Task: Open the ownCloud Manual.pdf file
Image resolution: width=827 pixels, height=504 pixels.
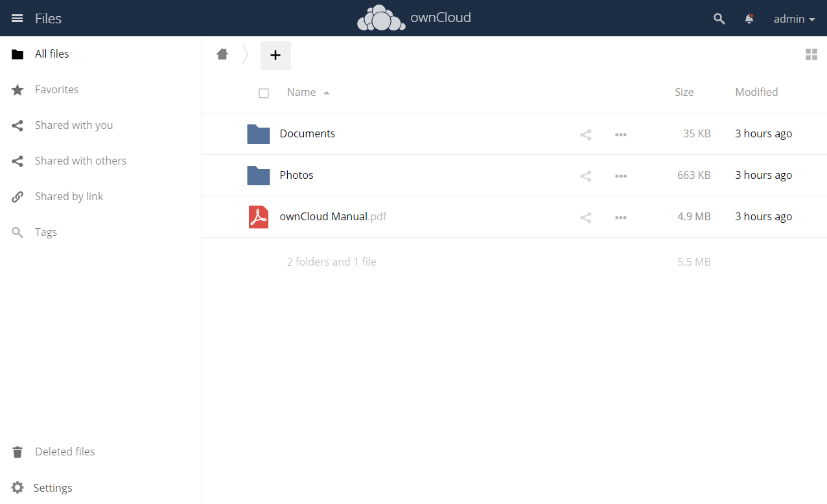Action: click(x=332, y=216)
